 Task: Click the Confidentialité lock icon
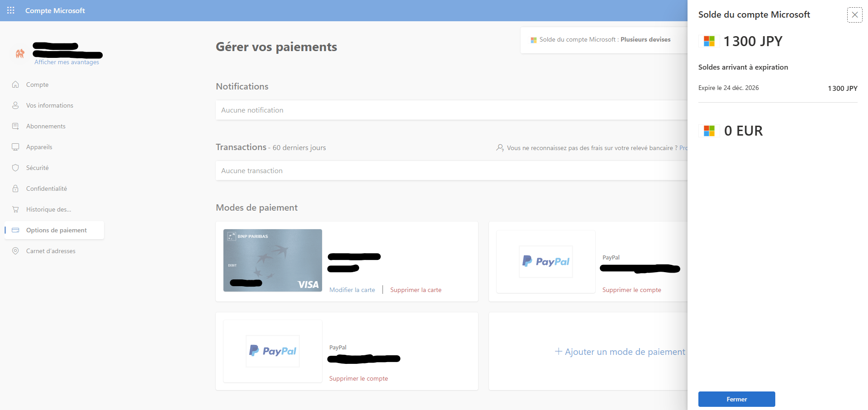(15, 189)
